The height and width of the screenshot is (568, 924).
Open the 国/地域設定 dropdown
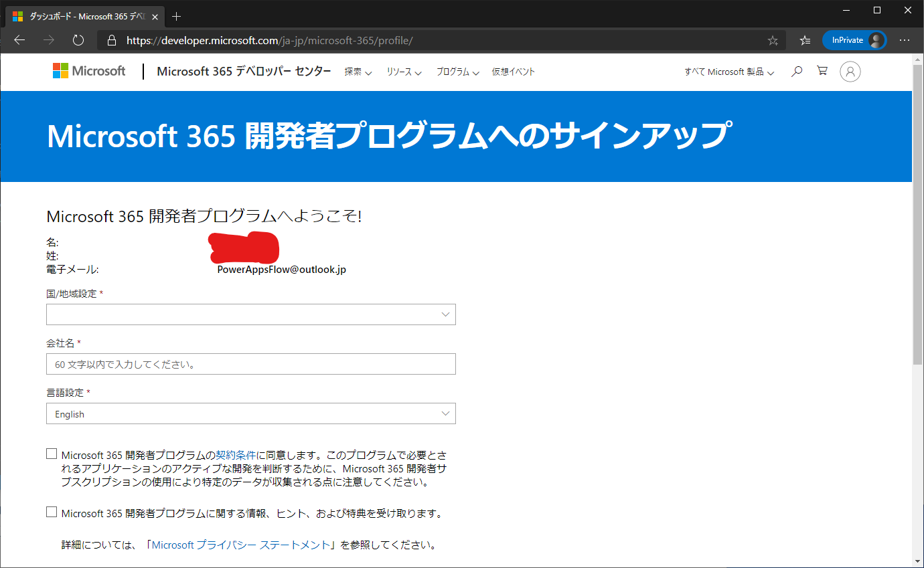(251, 314)
